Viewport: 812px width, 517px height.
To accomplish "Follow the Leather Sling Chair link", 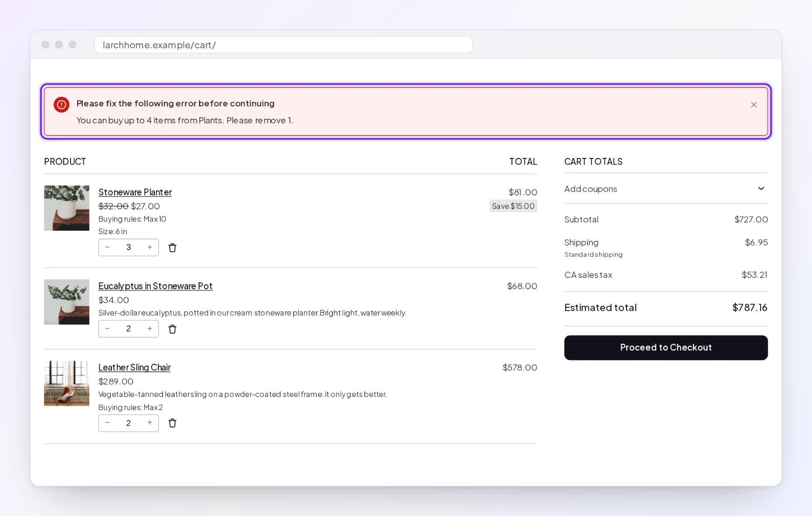I will 134,368.
